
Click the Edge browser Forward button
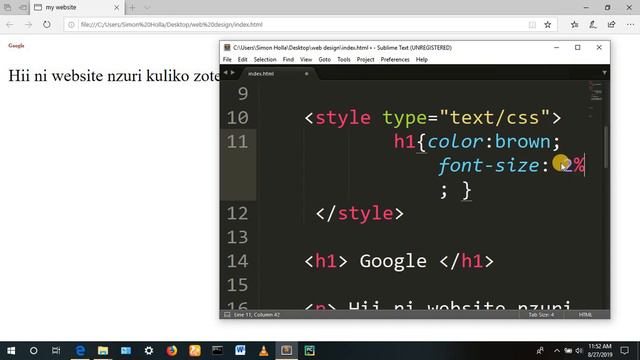tap(28, 24)
